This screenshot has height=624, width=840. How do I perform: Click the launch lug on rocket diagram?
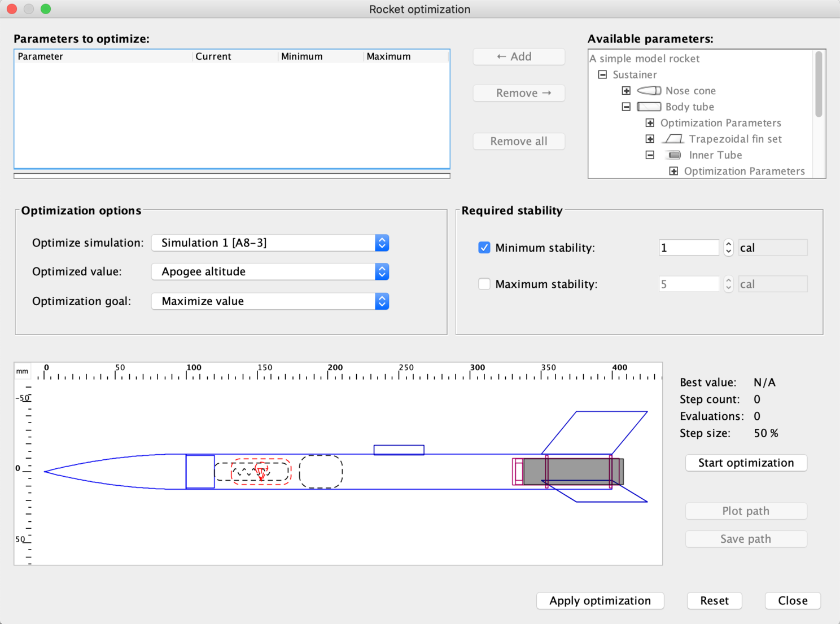[399, 450]
